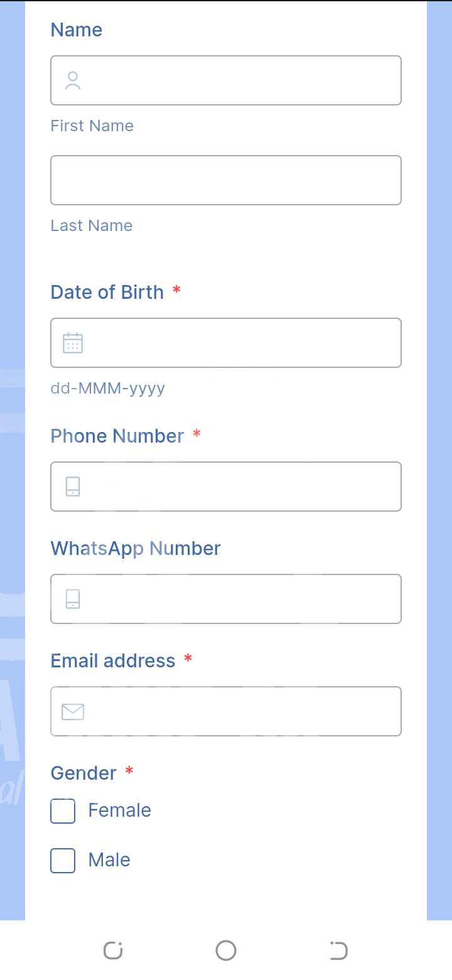Open the Date of Birth date field
This screenshot has width=452, height=980.
pos(239,343)
